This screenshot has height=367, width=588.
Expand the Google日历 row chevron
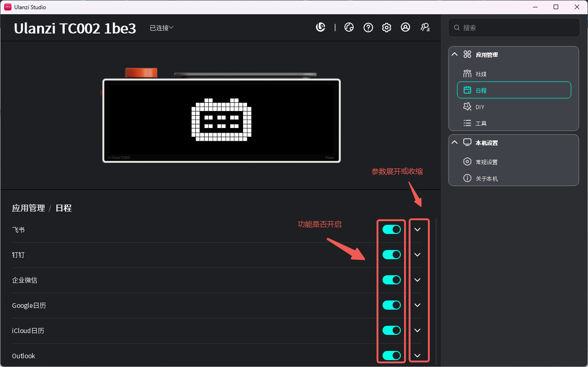click(417, 305)
